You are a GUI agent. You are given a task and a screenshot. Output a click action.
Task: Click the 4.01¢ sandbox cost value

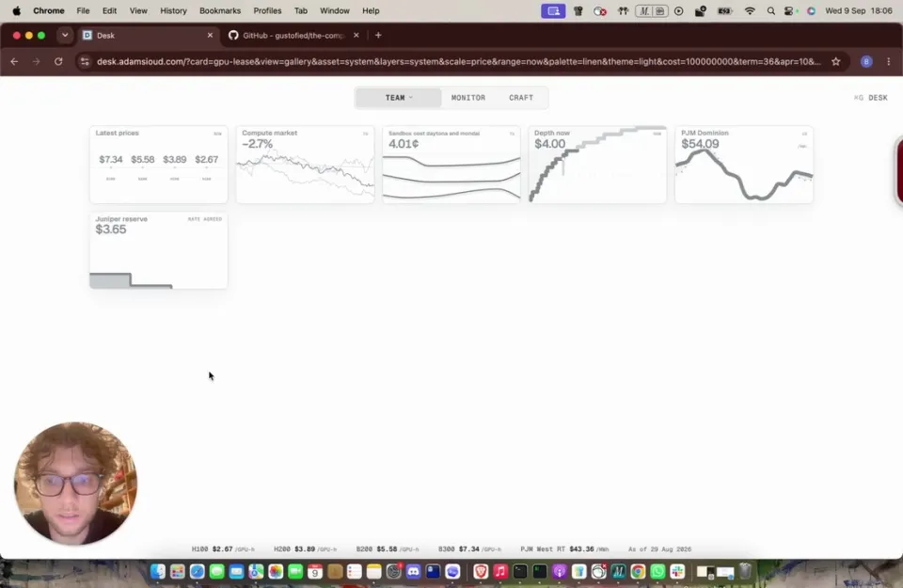click(x=404, y=144)
